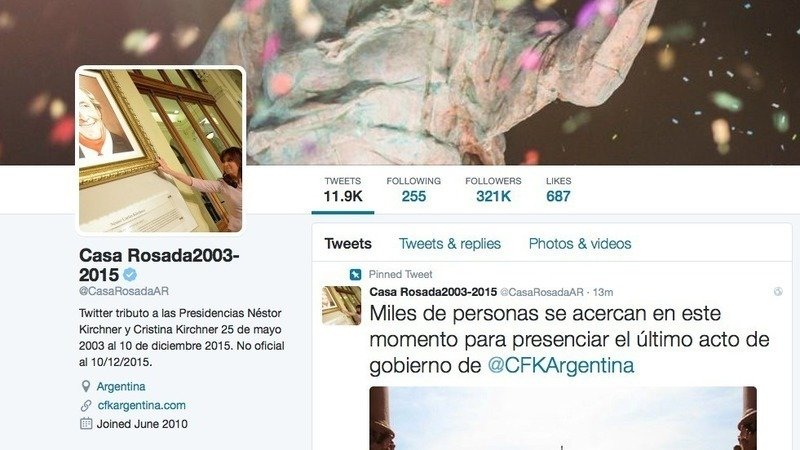Select the Tweets tab
This screenshot has width=800, height=450.
point(348,244)
